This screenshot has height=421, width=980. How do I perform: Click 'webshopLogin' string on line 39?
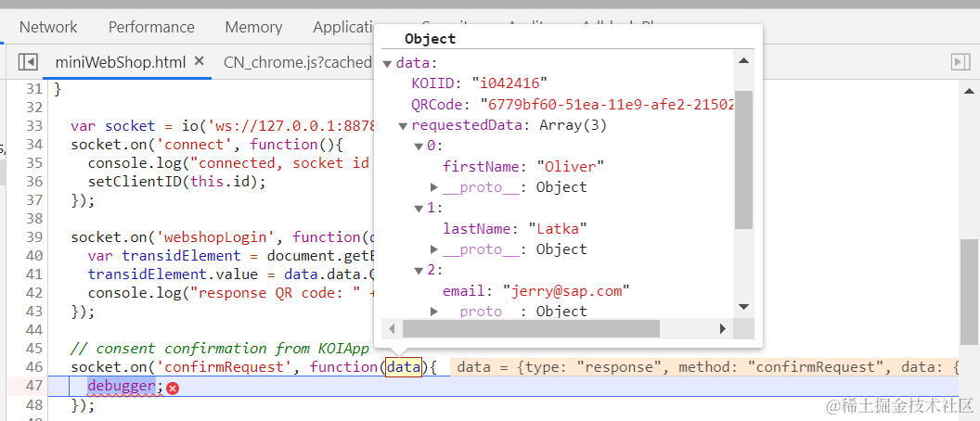point(219,237)
